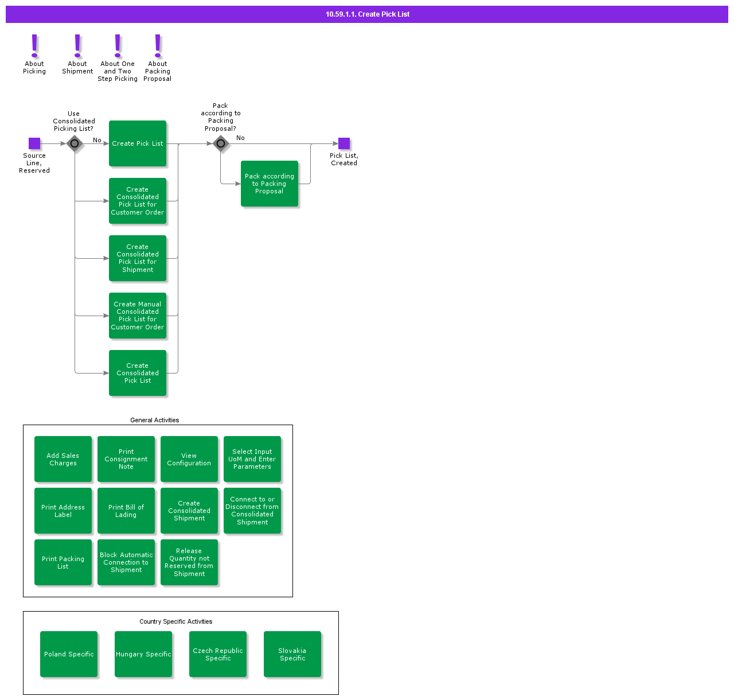Open the About Packing Proposal exclamation icon

158,45
